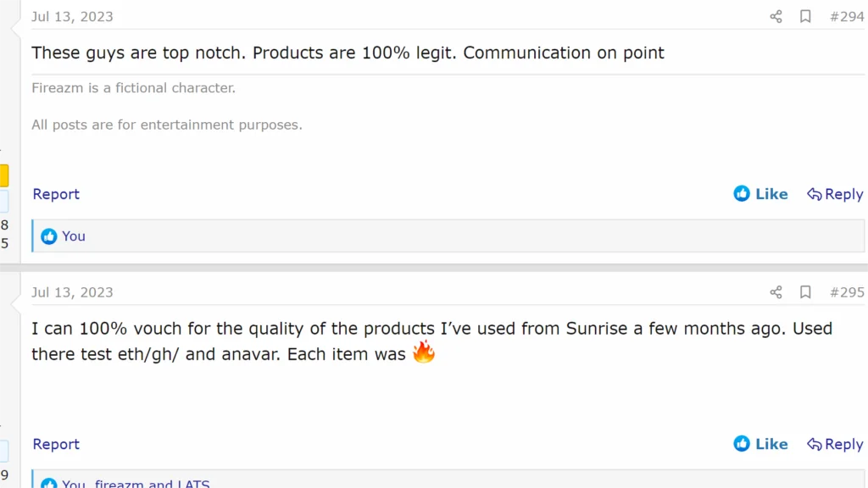Open post number #294 permalink
This screenshot has width=868, height=488.
coord(846,17)
